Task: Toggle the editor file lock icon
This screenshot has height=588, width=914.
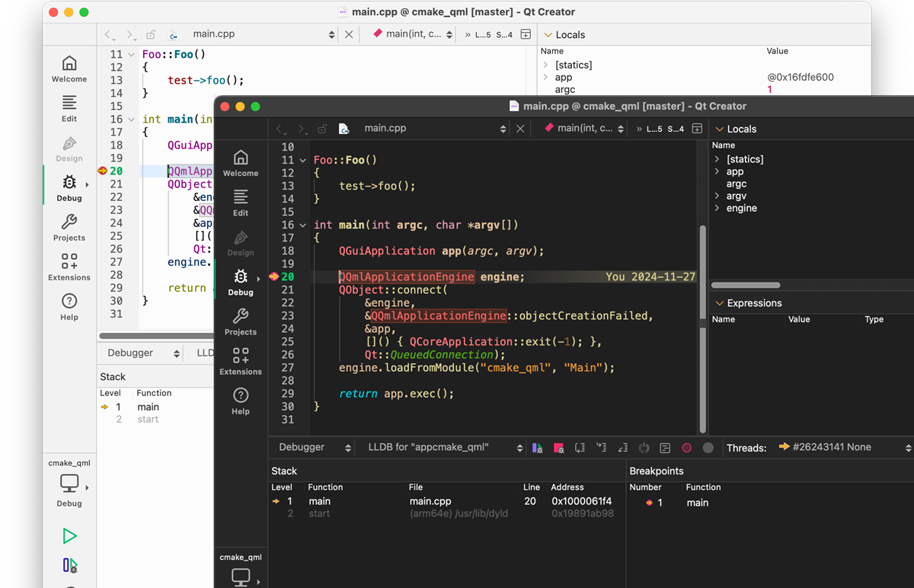Action: pyautogui.click(x=321, y=129)
